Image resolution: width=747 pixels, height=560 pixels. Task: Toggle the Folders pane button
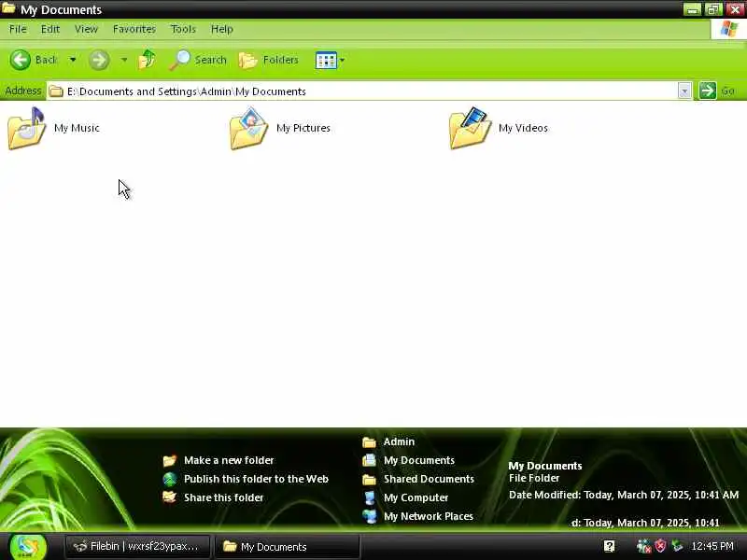pyautogui.click(x=269, y=60)
